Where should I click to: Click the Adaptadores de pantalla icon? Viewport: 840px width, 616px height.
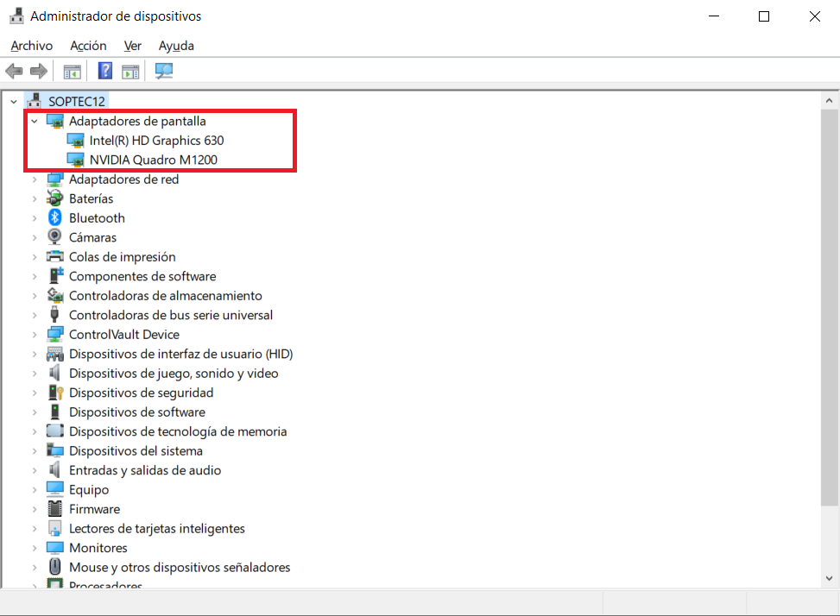coord(54,122)
